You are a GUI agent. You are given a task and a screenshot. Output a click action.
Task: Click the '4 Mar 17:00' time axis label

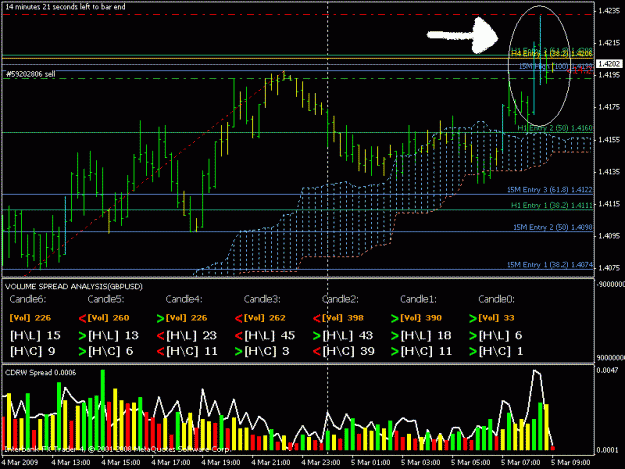tap(171, 463)
